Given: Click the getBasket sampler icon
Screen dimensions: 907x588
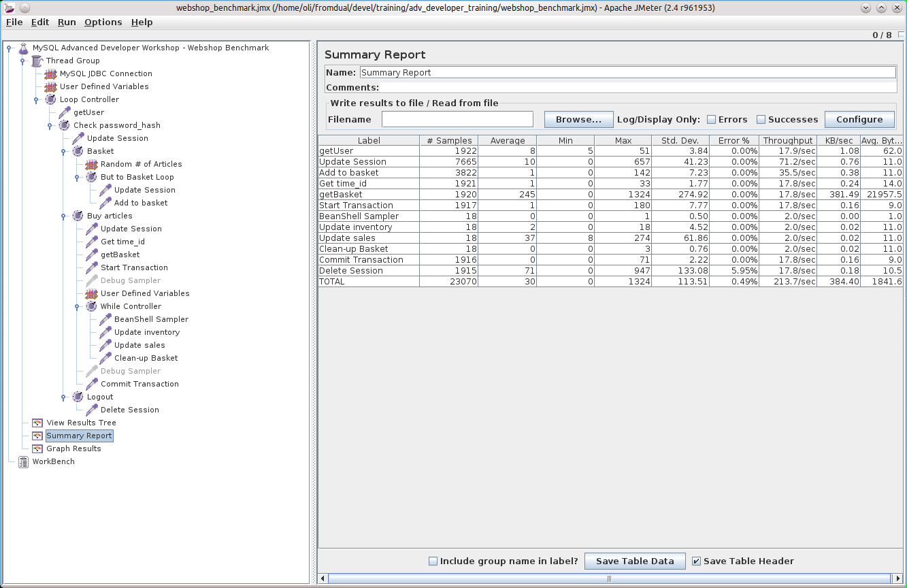Looking at the screenshot, I should [92, 255].
